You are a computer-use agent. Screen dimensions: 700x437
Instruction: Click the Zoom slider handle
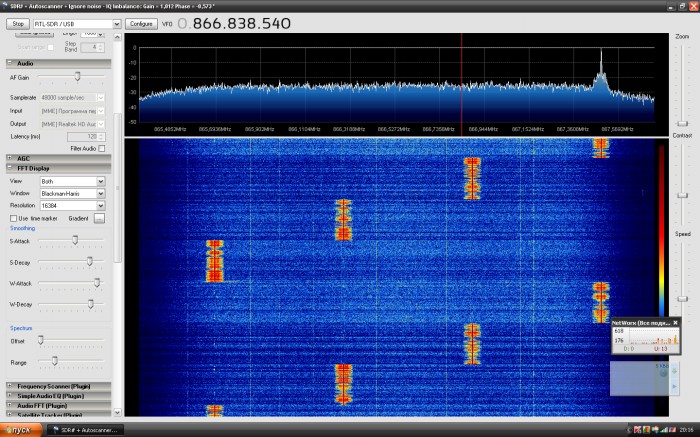point(682,124)
